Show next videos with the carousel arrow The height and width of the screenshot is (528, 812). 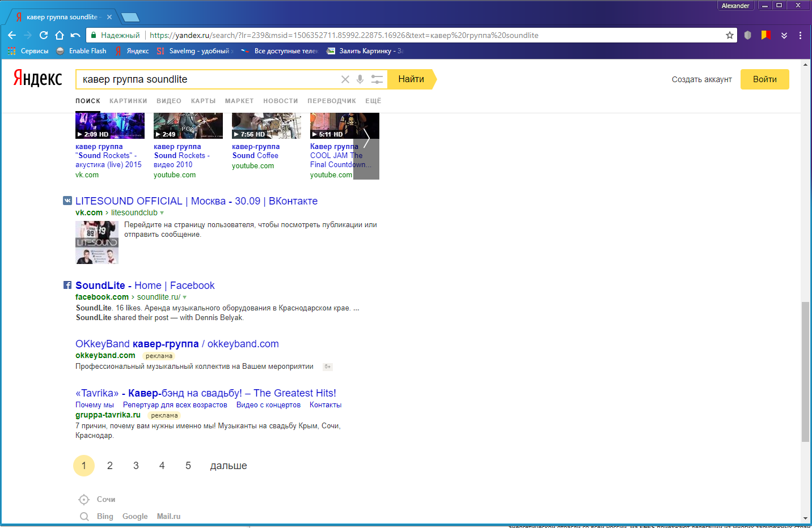366,138
